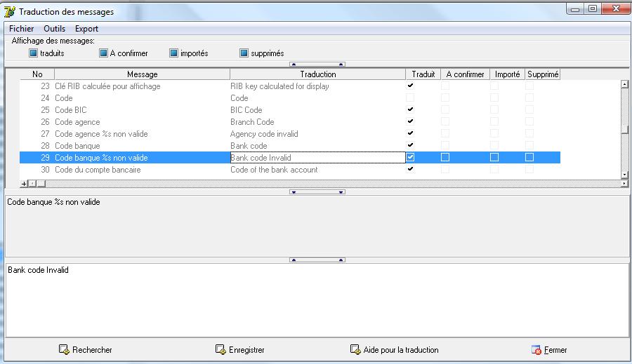
Task: Check the Traduit box for row 24 Code
Action: tap(410, 98)
